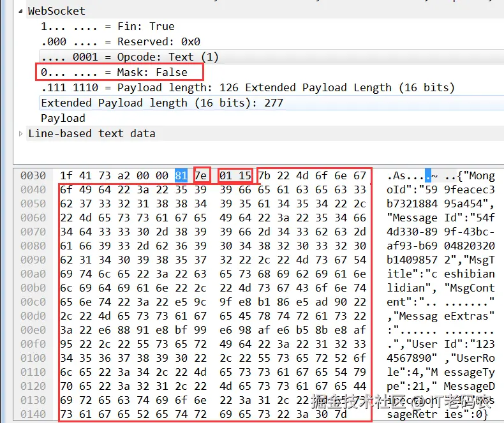
Task: Click ASCII text MessageD in row 0120
Action: pyautogui.click(x=470, y=387)
